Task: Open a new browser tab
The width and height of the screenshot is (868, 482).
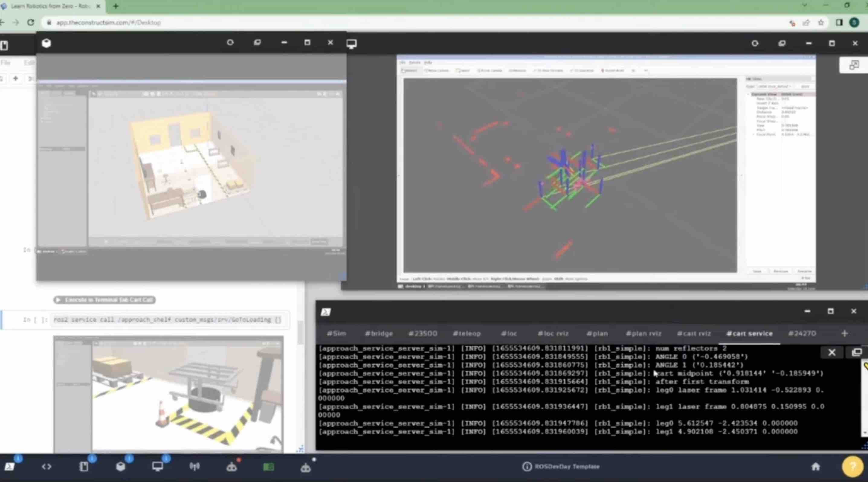Action: 116,6
